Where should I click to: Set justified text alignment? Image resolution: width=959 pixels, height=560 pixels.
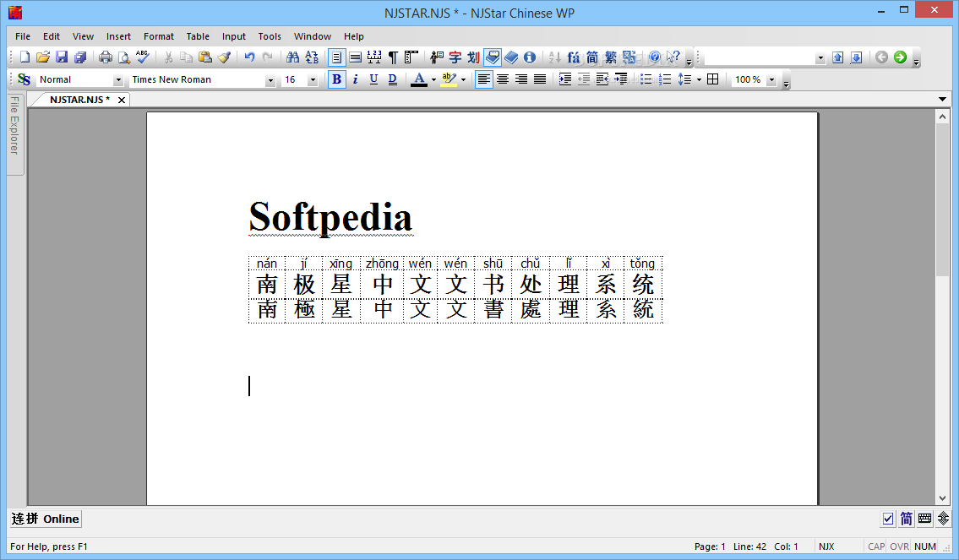pos(539,79)
